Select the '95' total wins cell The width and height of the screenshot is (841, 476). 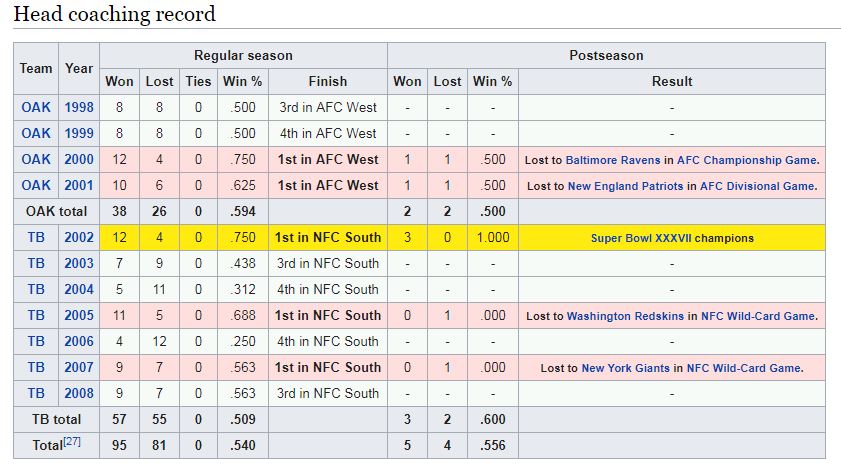tap(119, 445)
